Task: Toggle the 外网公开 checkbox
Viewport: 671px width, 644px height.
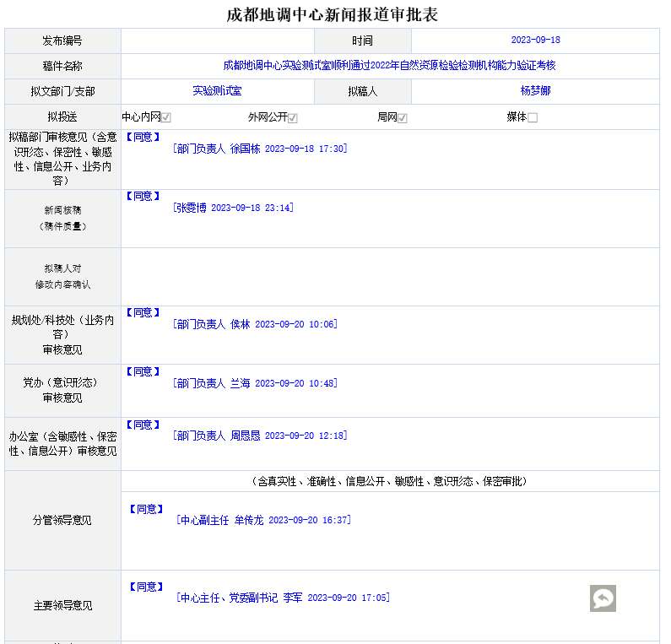Action: click(292, 118)
